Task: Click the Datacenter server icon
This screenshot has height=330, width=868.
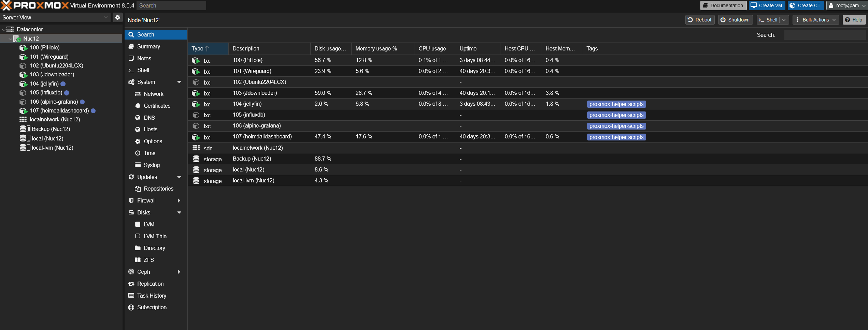Action: [x=10, y=29]
